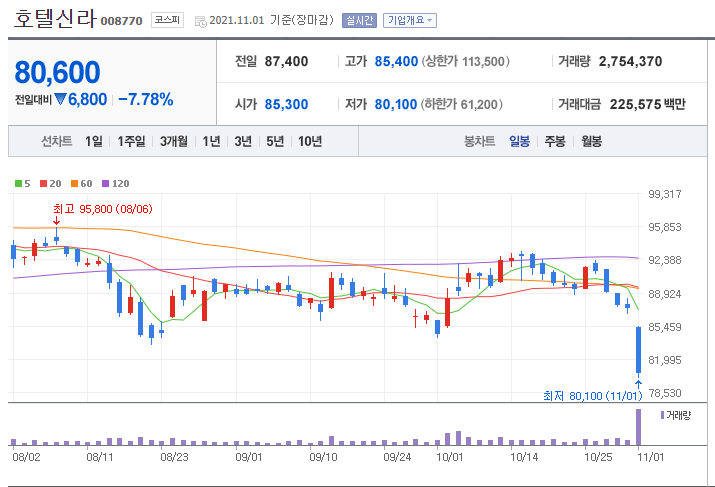Click the 11/01 large blue candlestick

(638, 350)
